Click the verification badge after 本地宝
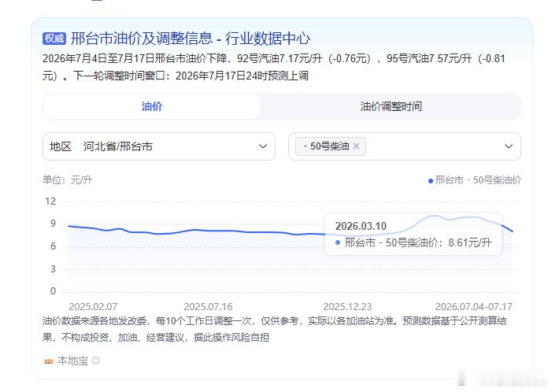The width and height of the screenshot is (552, 392). 95,361
